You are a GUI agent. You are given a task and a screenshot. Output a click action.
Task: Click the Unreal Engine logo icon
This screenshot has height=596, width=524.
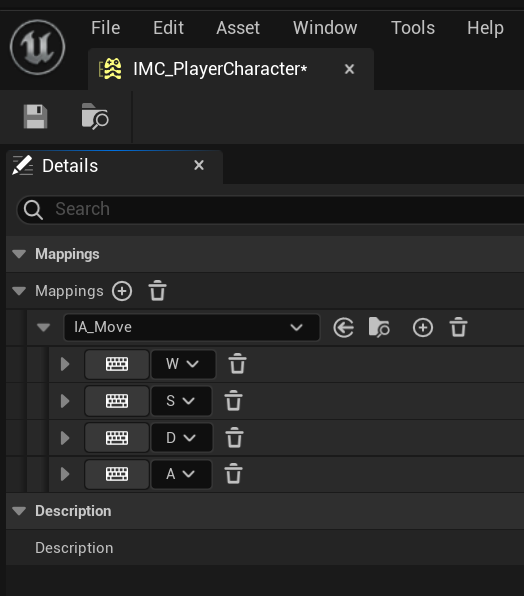37,47
